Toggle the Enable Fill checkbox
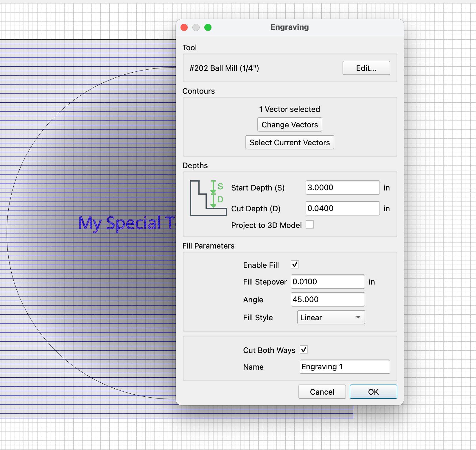This screenshot has width=476, height=450. [295, 265]
